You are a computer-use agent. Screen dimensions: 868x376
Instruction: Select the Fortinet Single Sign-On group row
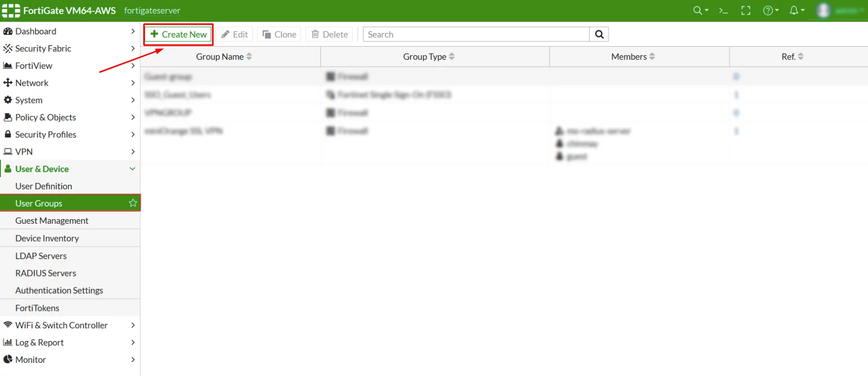click(504, 95)
